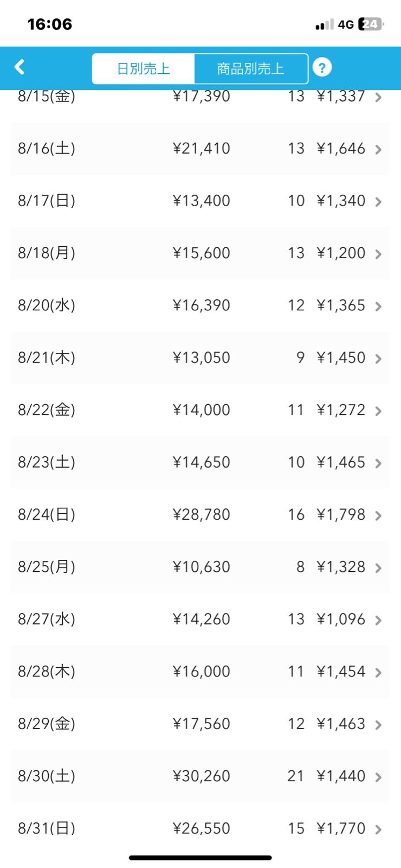Open chevron on the 8/30(土) row
Viewport: 401px width, 868px height.
pos(378,777)
